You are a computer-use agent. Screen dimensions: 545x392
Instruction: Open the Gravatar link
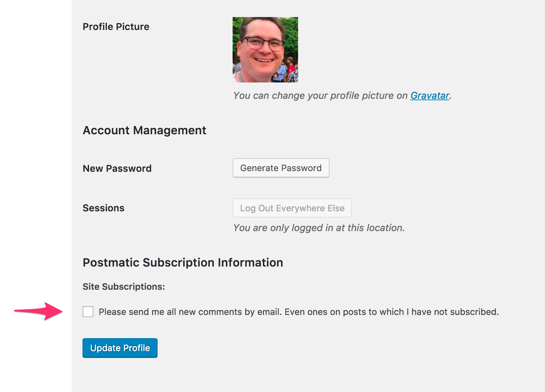click(430, 95)
